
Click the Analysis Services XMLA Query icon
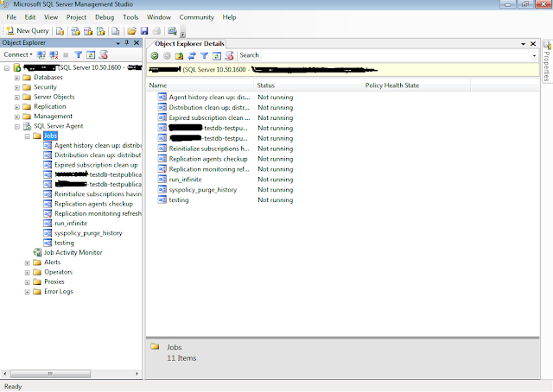pos(101,31)
